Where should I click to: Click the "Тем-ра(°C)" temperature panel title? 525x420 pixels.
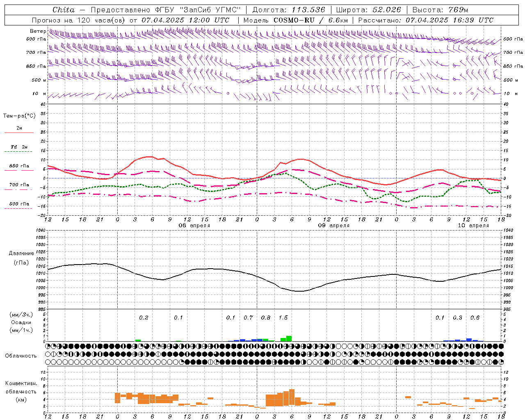coord(19,116)
